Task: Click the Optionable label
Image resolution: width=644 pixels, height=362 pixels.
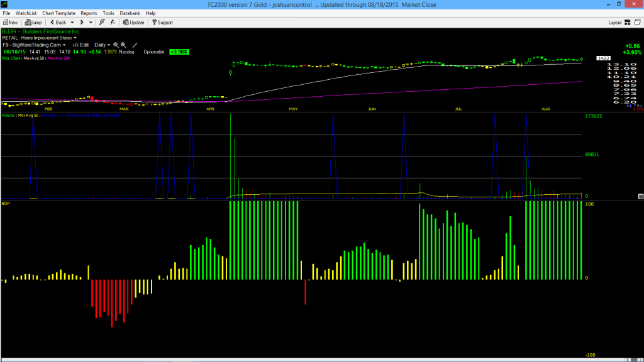Action: [154, 52]
